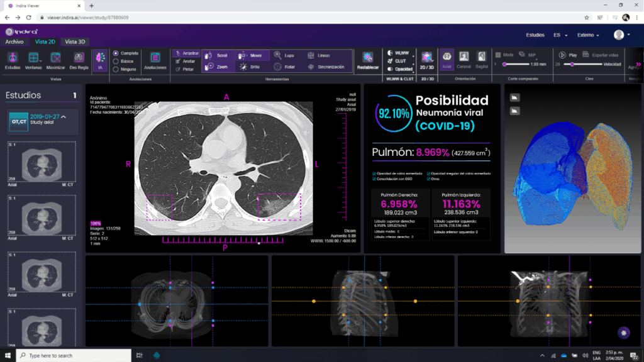Switch to the Vista 3D tab
The width and height of the screenshot is (644, 362).
click(x=74, y=41)
